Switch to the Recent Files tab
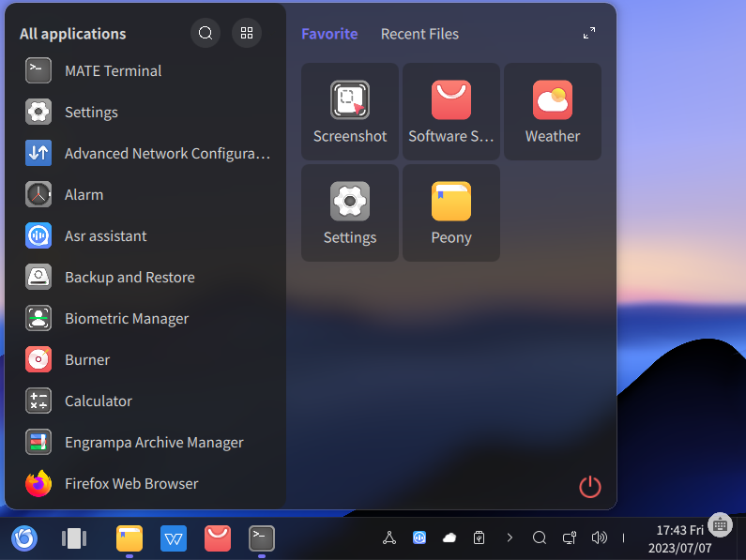 click(419, 34)
